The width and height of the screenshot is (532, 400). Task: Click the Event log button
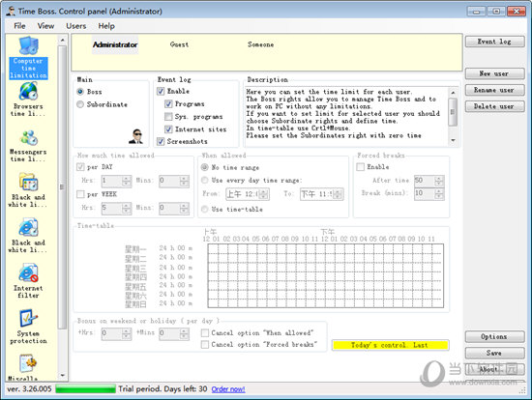click(494, 42)
